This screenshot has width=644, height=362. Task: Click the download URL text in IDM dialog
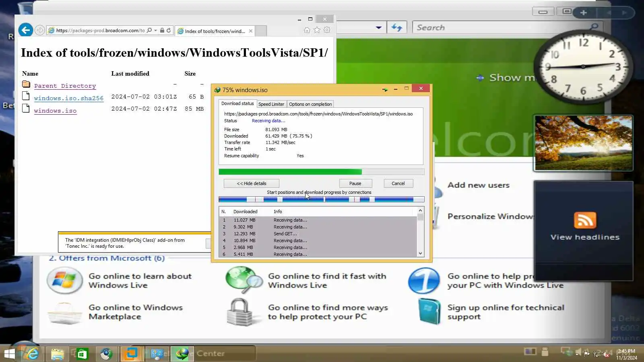[318, 114]
